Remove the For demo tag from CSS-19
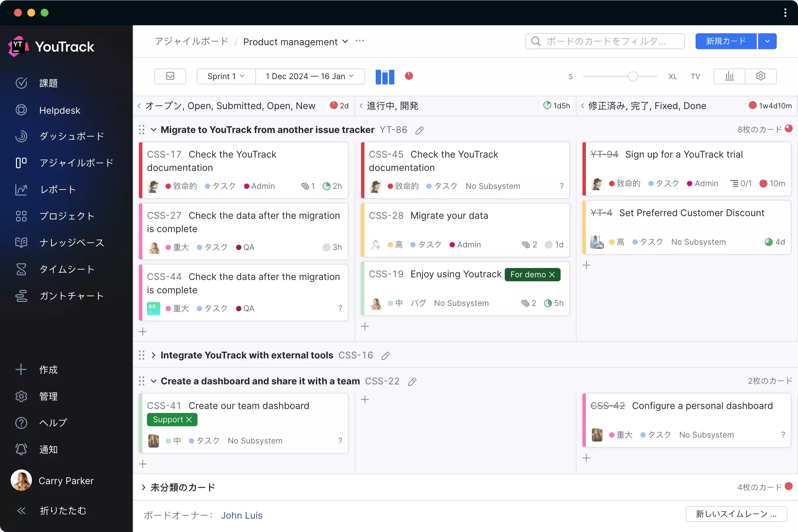 (x=552, y=275)
